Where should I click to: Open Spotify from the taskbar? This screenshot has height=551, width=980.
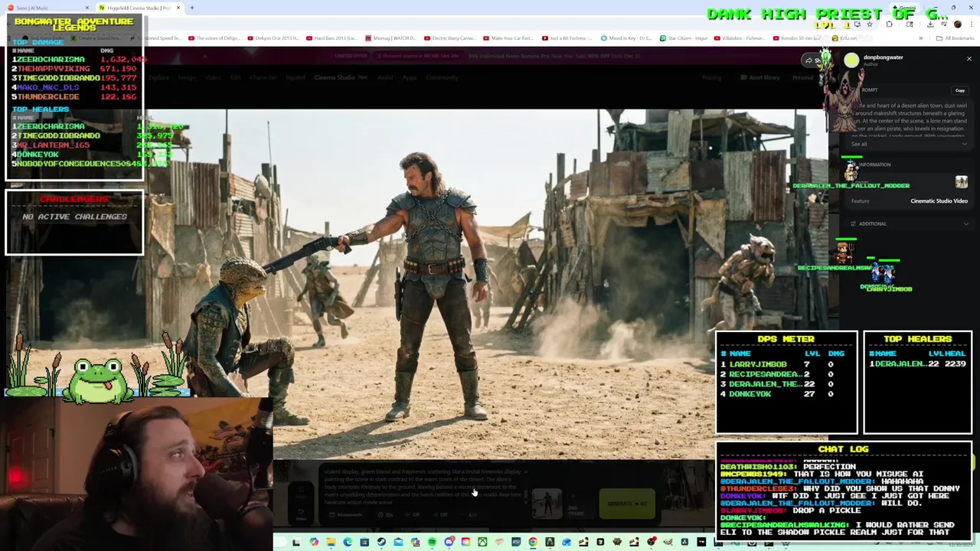[x=432, y=542]
